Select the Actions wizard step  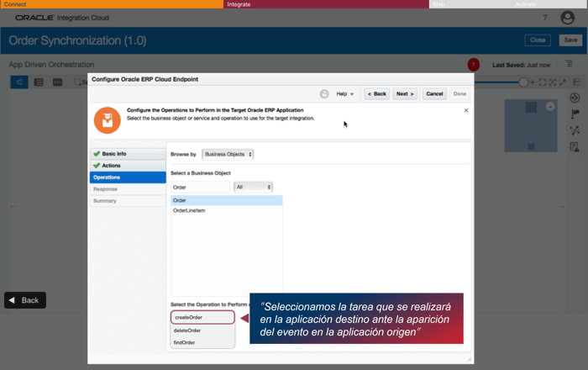[128, 166]
